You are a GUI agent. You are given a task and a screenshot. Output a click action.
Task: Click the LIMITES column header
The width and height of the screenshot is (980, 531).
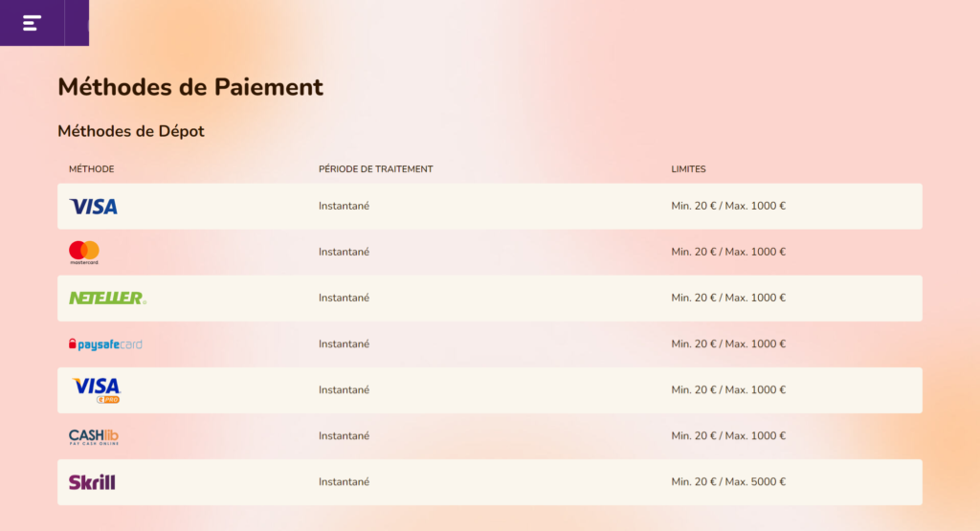click(688, 169)
